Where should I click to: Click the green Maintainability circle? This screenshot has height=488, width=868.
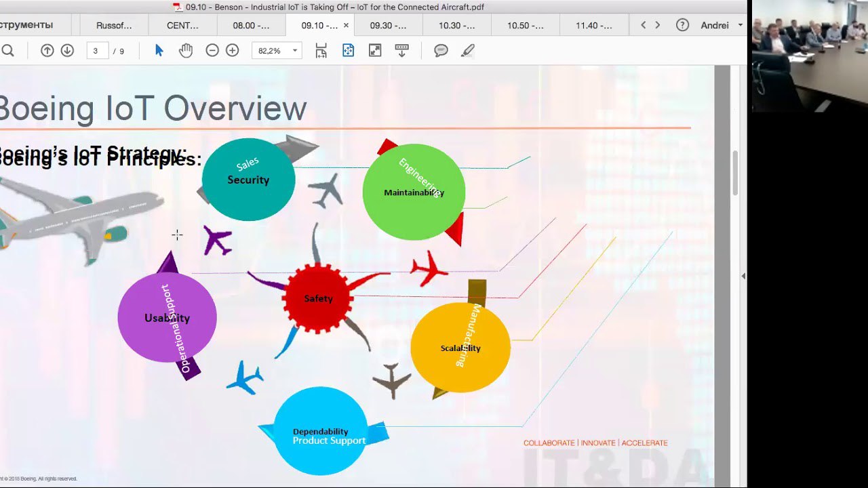pos(414,192)
